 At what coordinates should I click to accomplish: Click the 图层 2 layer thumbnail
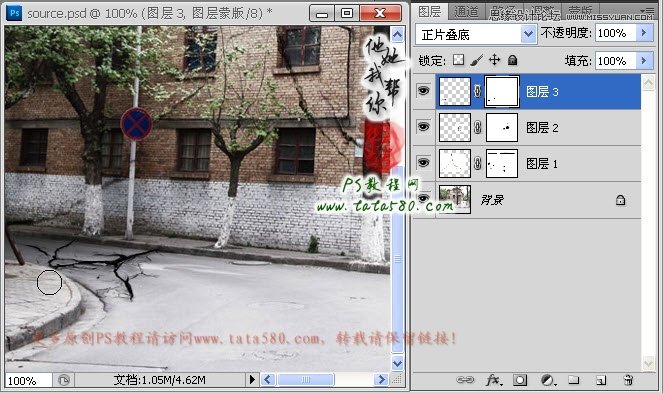tap(455, 127)
